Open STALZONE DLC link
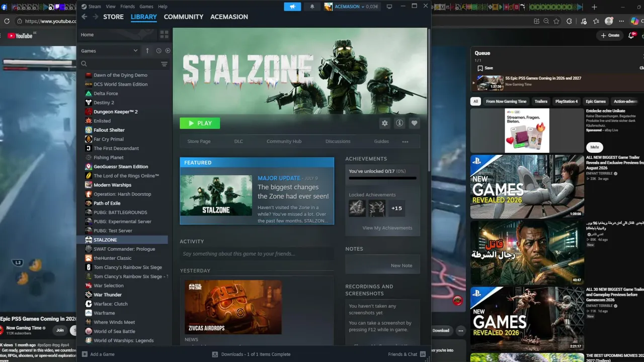This screenshot has width=644, height=362. (x=238, y=141)
